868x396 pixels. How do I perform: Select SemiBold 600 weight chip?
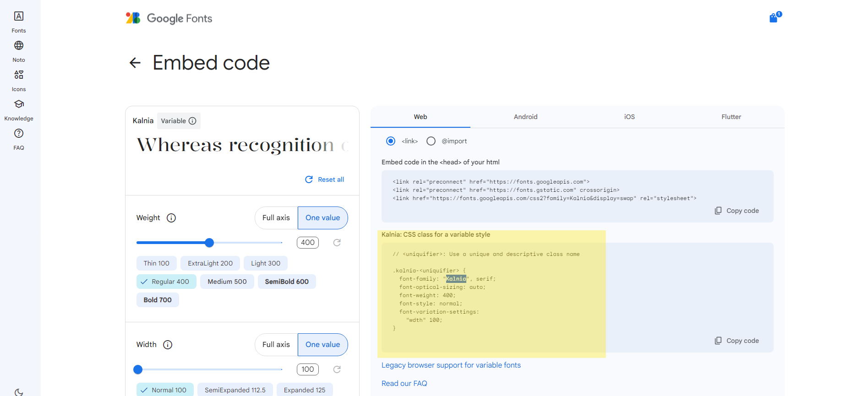(287, 282)
